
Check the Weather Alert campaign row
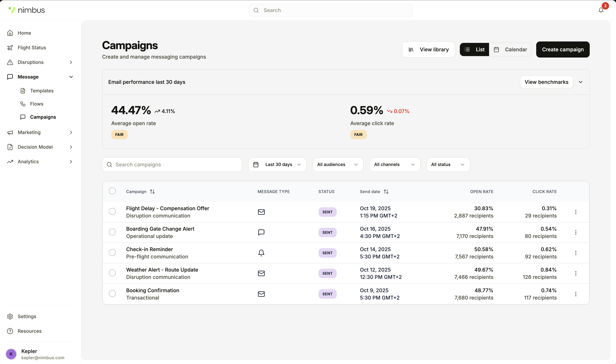[112, 273]
